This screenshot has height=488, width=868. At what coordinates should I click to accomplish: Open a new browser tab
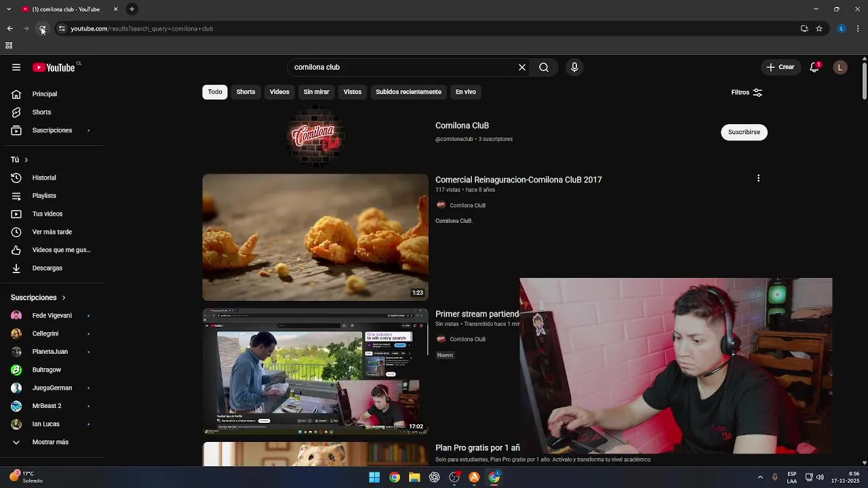[132, 9]
